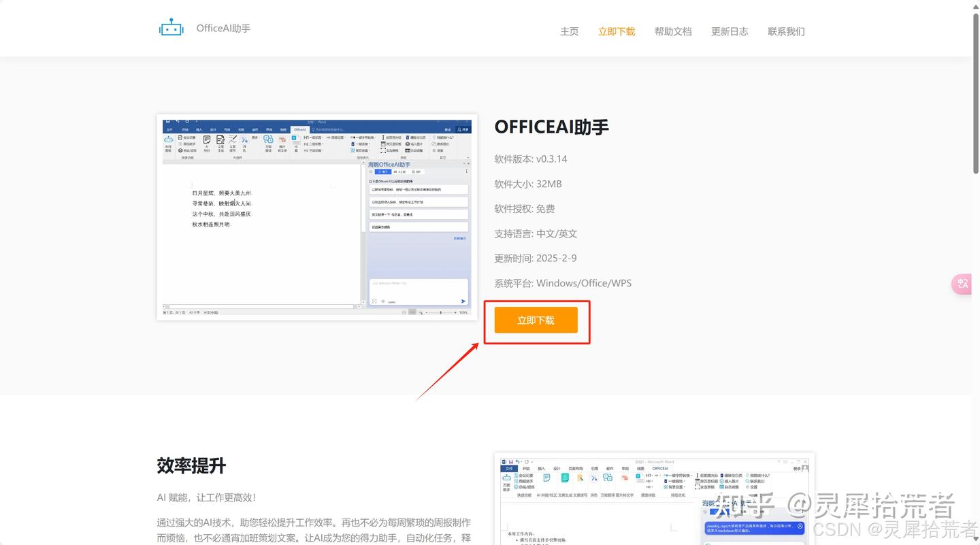Click the 会议纪要 meeting notes icon

pyautogui.click(x=182, y=136)
